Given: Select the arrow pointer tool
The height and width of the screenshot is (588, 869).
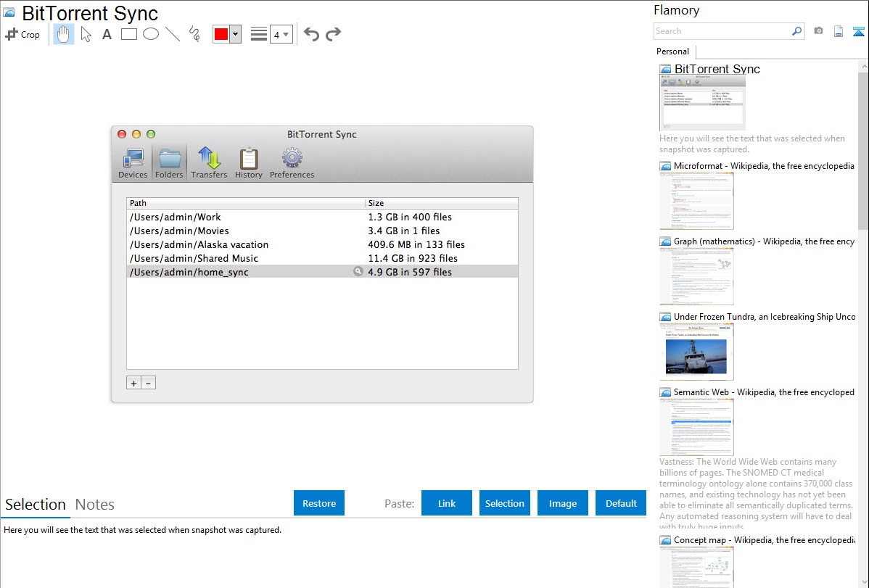Looking at the screenshot, I should pos(86,34).
